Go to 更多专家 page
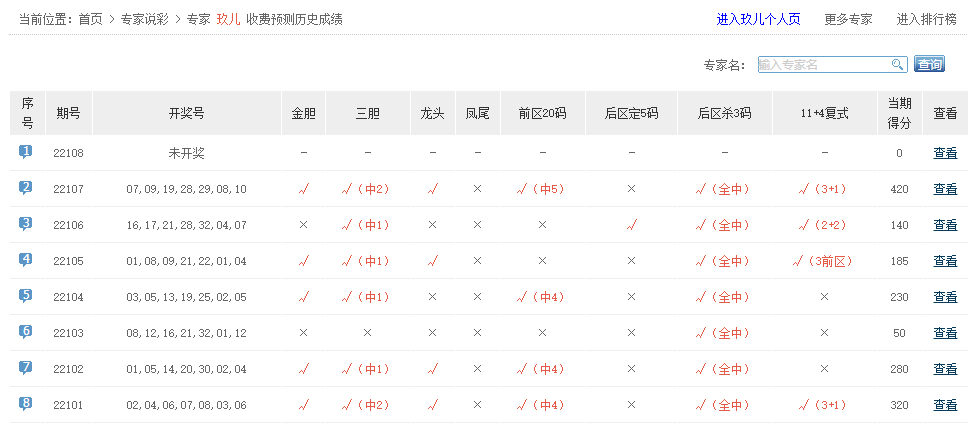The width and height of the screenshot is (968, 425). point(848,19)
